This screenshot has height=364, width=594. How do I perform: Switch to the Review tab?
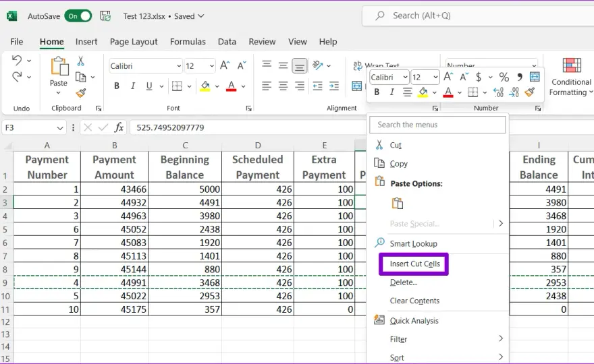262,42
